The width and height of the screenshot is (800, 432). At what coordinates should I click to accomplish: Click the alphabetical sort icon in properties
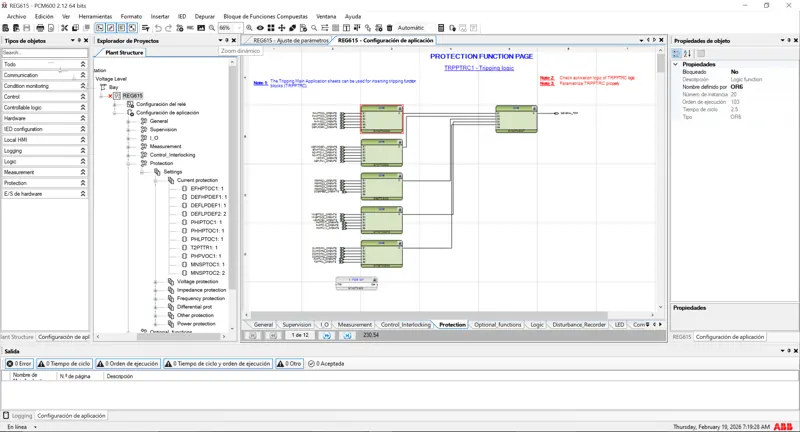[687, 54]
